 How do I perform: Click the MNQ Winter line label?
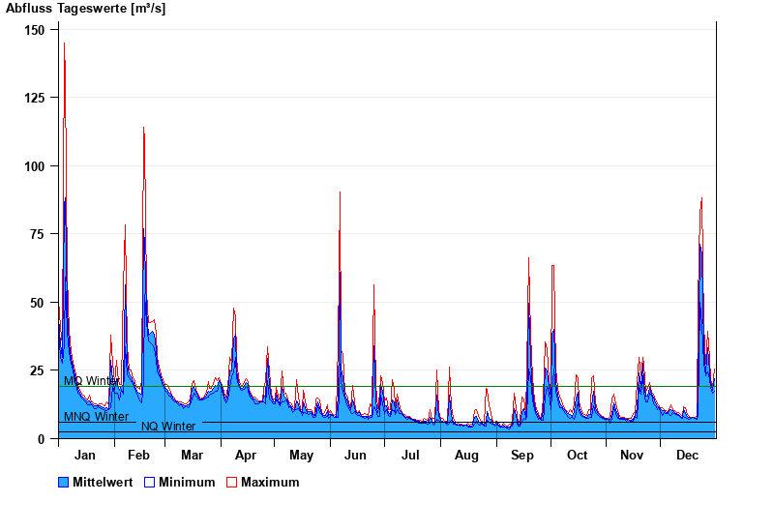[x=96, y=417]
